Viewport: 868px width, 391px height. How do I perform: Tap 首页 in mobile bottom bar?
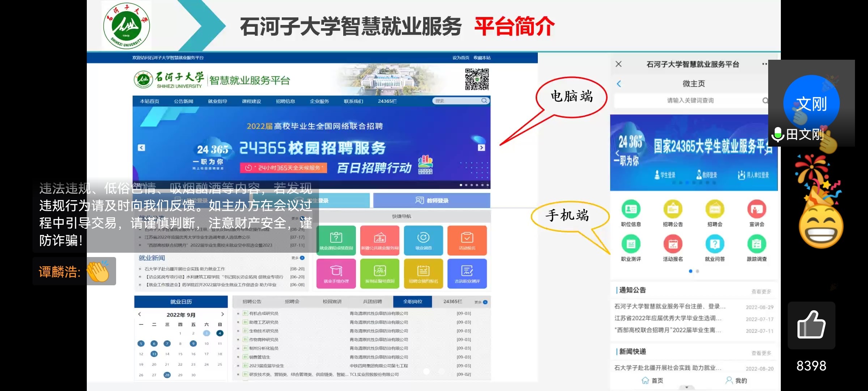pyautogui.click(x=652, y=381)
